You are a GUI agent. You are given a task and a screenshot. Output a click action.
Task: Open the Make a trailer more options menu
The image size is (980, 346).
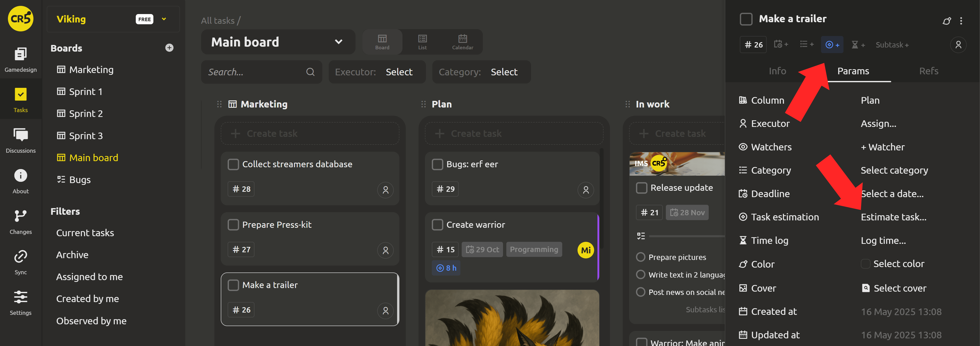961,21
